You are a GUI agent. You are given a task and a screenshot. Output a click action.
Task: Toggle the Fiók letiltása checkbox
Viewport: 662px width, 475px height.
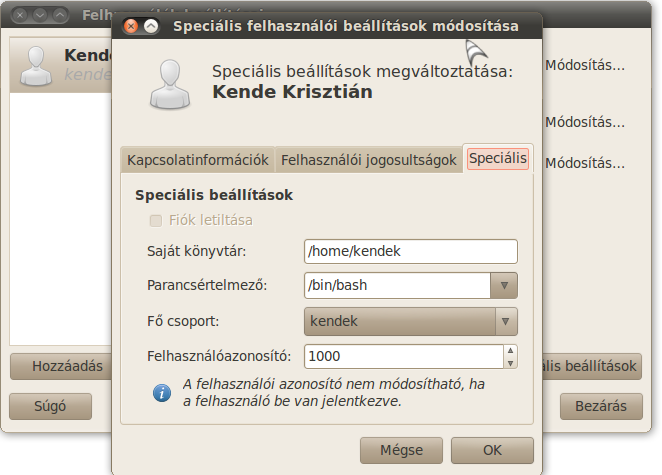pos(156,220)
